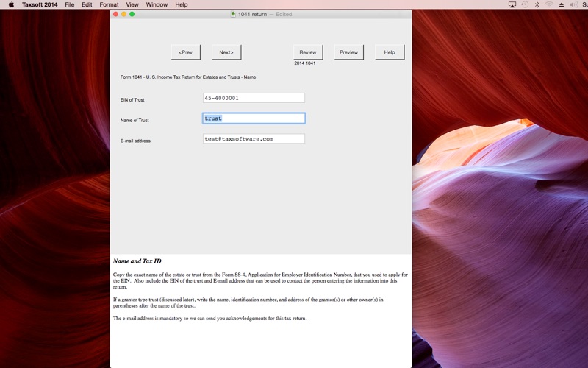Click the Name of Trust input field

tap(254, 118)
